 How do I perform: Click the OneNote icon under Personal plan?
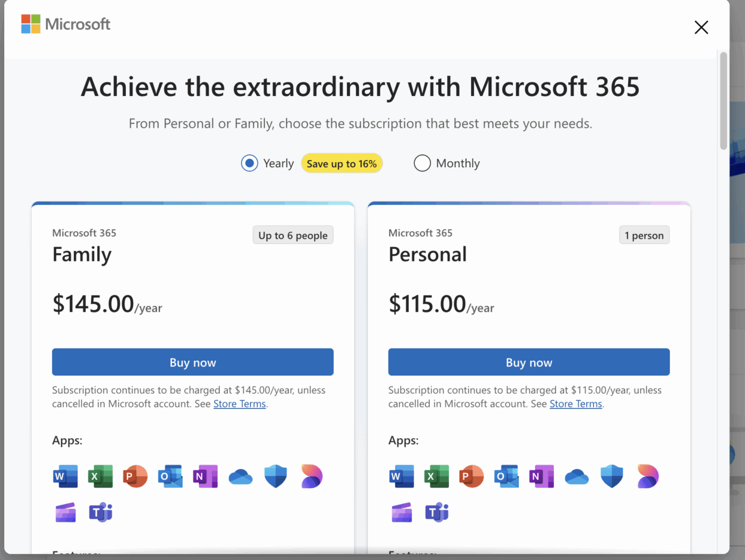pyautogui.click(x=541, y=476)
